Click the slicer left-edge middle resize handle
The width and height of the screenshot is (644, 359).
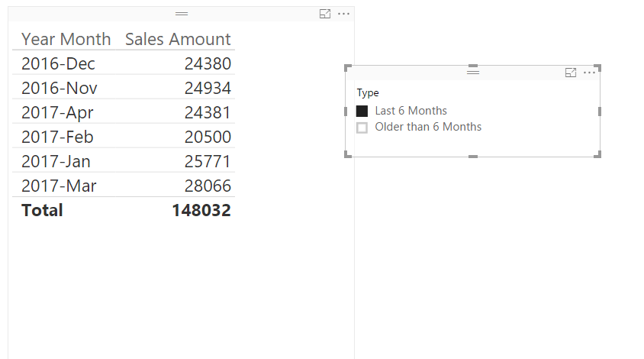point(346,112)
